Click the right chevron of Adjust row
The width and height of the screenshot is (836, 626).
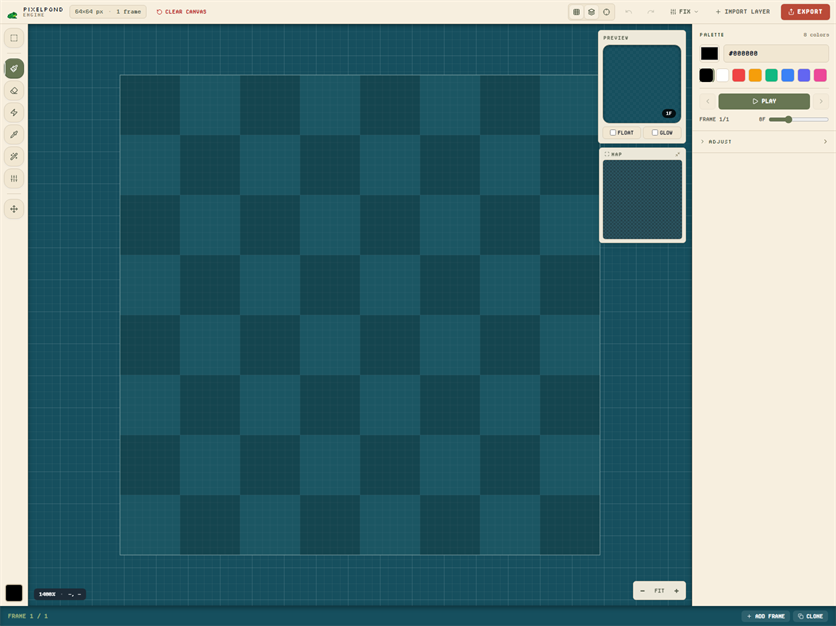pyautogui.click(x=825, y=142)
